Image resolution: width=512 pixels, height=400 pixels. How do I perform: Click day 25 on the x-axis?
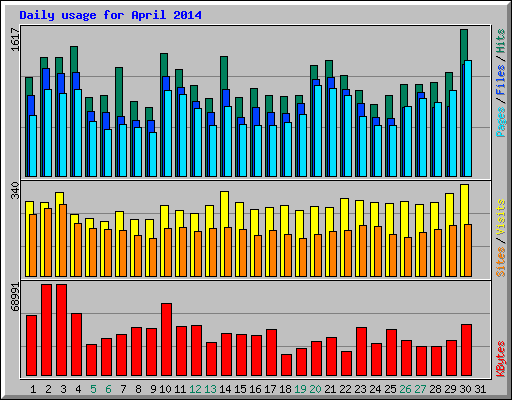pyautogui.click(x=390, y=389)
